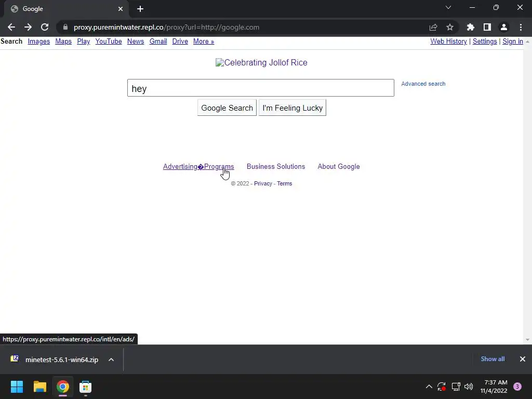Image resolution: width=532 pixels, height=399 pixels.
Task: Open the Terms link
Action: tap(284, 183)
